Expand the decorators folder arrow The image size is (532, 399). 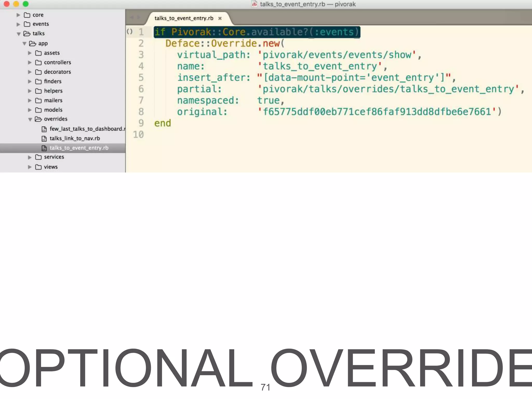30,72
